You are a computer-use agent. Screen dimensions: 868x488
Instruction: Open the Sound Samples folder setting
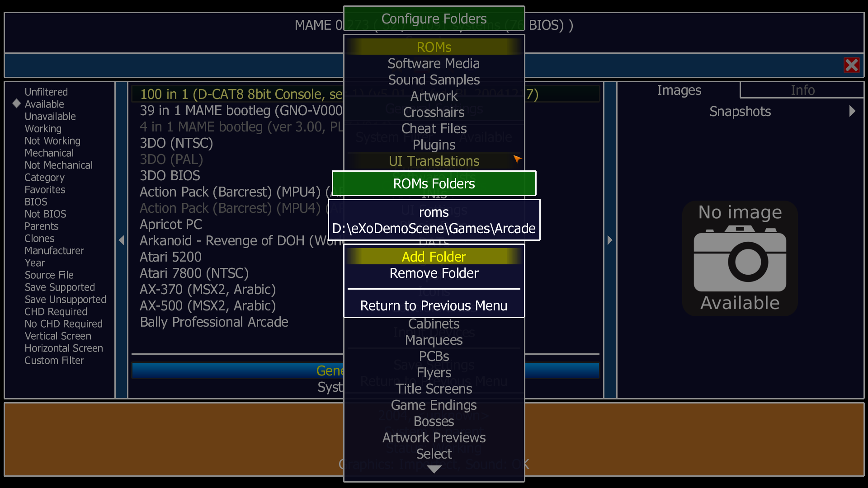click(x=434, y=80)
